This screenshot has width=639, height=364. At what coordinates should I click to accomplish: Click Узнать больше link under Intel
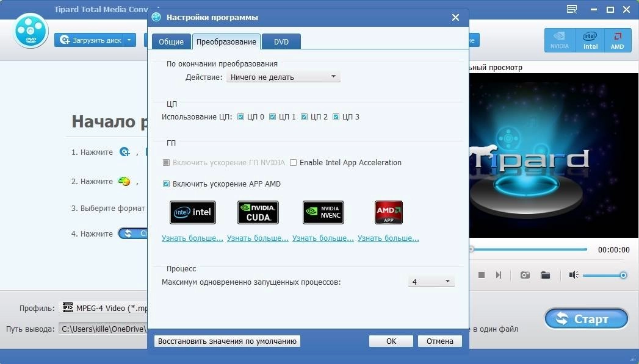pos(192,238)
